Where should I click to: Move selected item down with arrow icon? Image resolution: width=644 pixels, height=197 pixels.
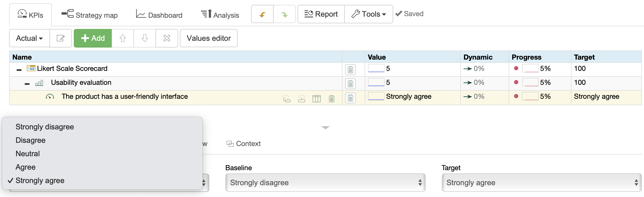[x=145, y=38]
